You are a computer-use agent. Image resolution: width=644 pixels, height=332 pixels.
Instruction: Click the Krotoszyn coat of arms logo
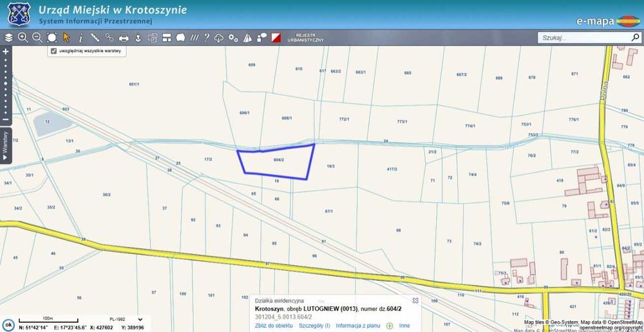click(19, 14)
